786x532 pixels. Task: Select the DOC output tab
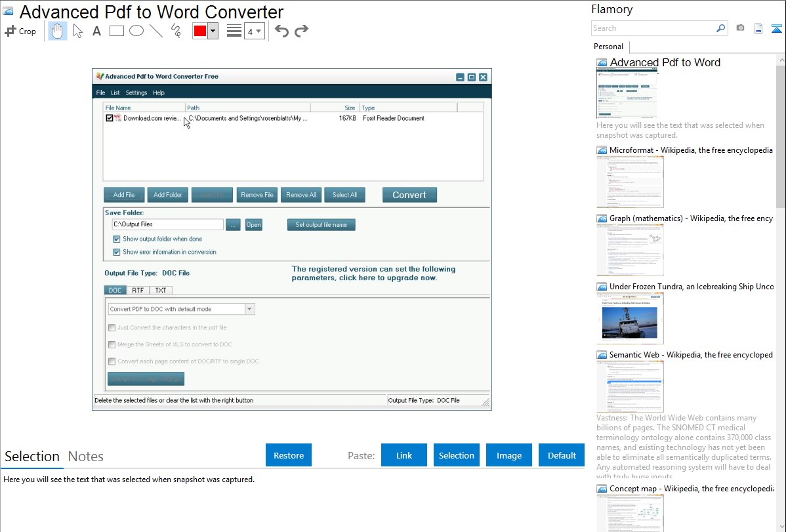[x=115, y=291]
